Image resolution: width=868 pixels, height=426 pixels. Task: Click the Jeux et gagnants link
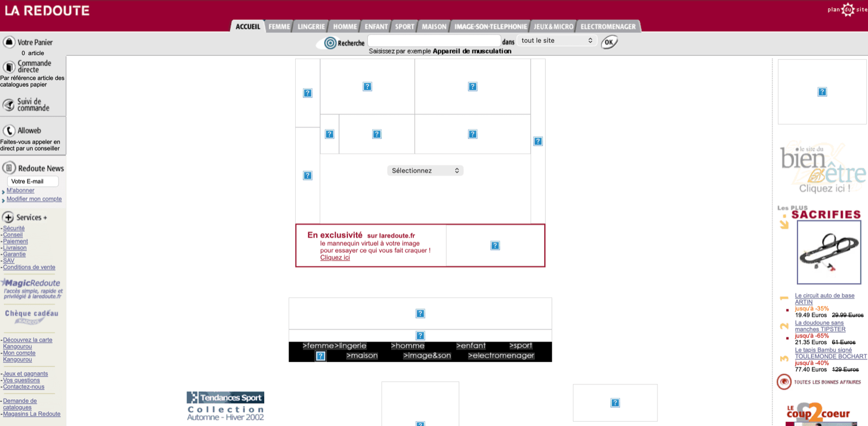pos(25,374)
